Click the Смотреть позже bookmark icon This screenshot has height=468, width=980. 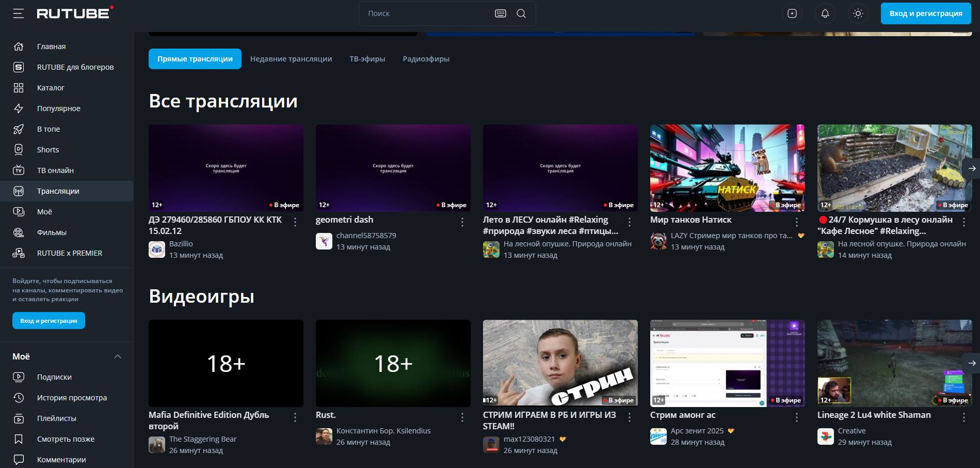tap(19, 439)
